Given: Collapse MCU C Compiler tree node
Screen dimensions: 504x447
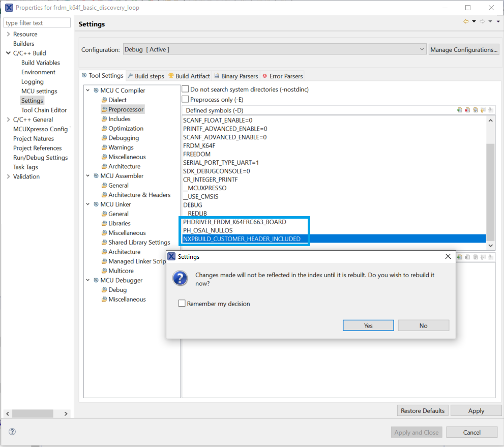Looking at the screenshot, I should (88, 91).
